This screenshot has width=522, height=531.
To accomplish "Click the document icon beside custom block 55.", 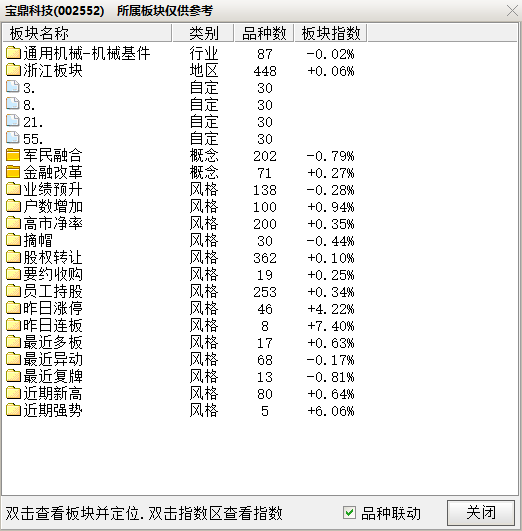I will coord(13,138).
